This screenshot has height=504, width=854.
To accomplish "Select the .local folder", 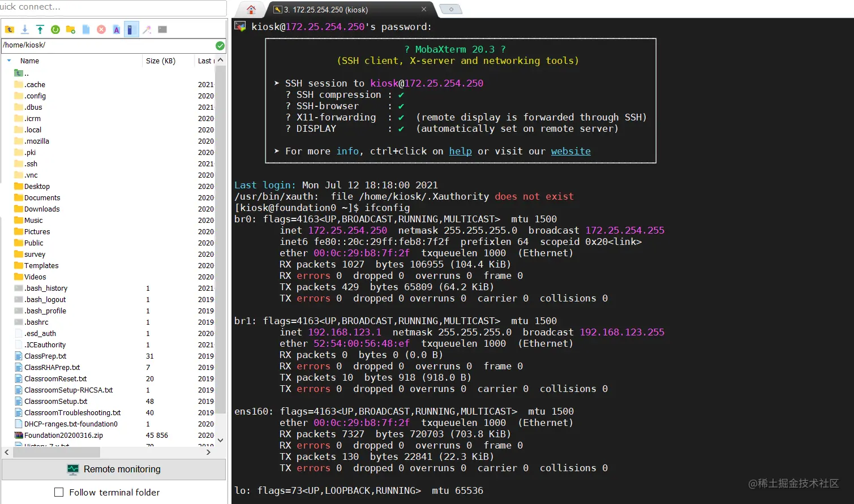I will [28, 130].
